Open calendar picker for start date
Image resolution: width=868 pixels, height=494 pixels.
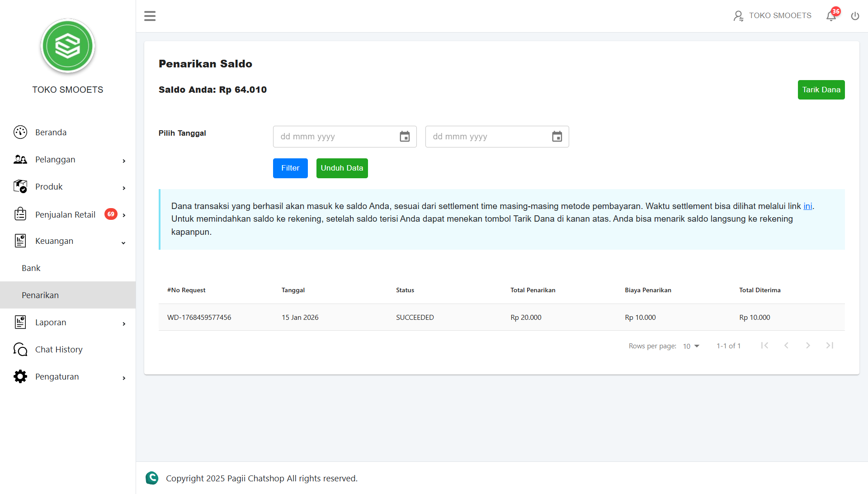[x=405, y=137]
